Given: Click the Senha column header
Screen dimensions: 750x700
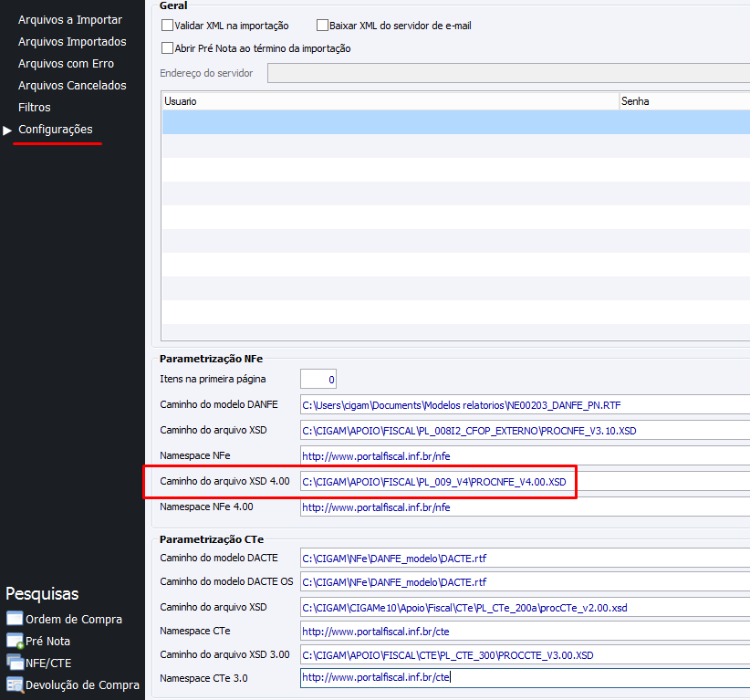Looking at the screenshot, I should point(684,101).
